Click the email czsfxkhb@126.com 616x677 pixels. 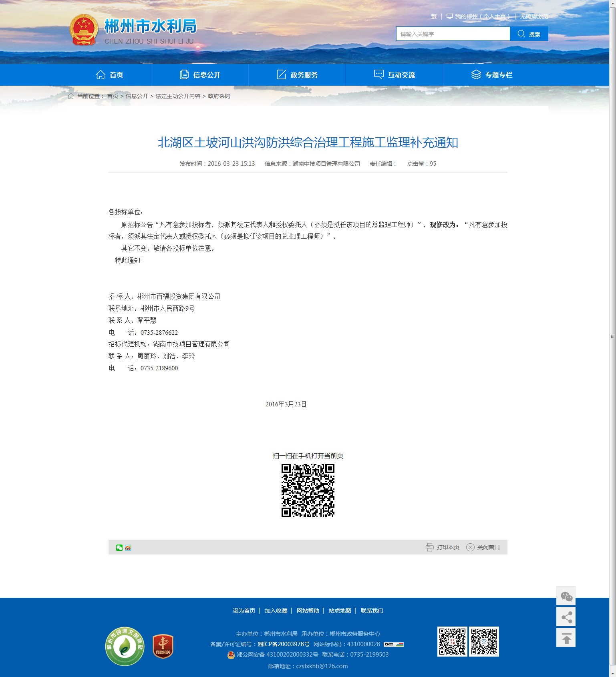click(x=322, y=666)
